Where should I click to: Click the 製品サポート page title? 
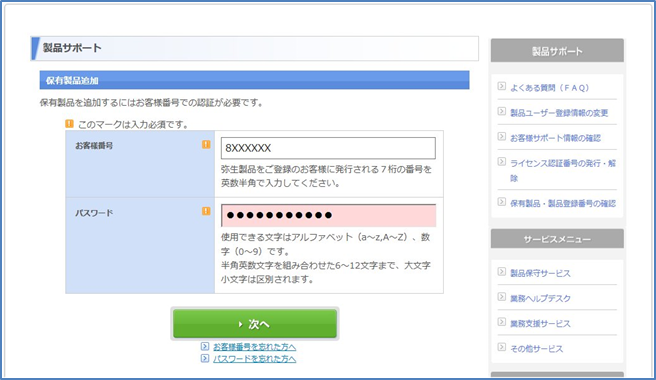tap(72, 48)
